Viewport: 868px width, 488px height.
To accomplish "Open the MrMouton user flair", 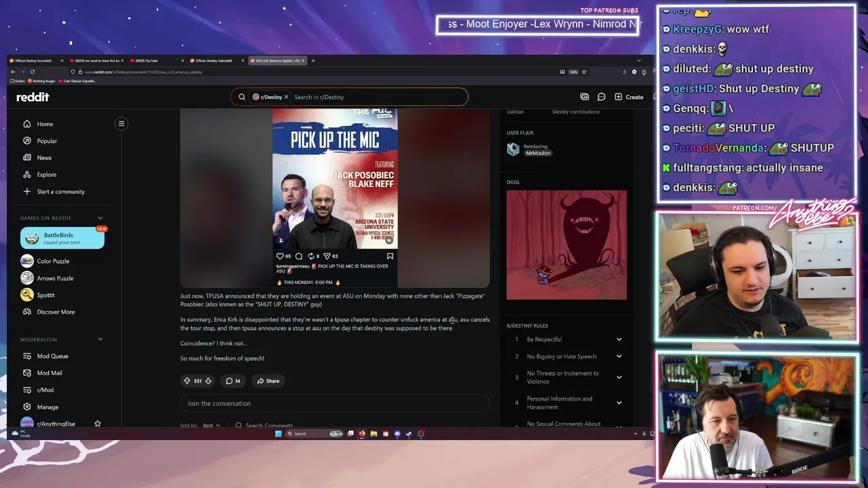I will point(538,153).
